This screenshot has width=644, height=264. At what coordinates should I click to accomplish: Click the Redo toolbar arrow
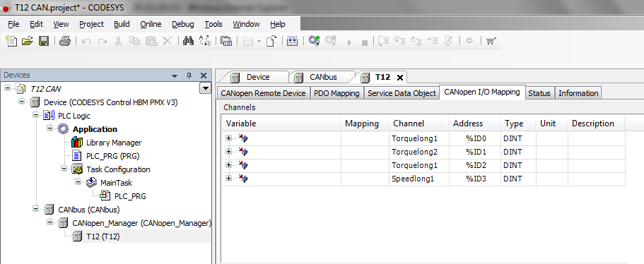coord(103,42)
